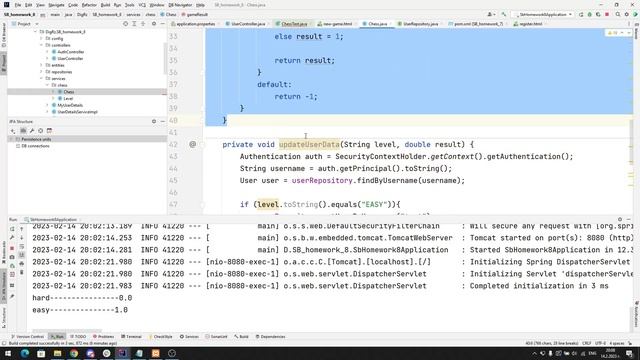The image size is (640, 360).
Task: Click the expand all icon in Project panel
Action: coord(134,24)
